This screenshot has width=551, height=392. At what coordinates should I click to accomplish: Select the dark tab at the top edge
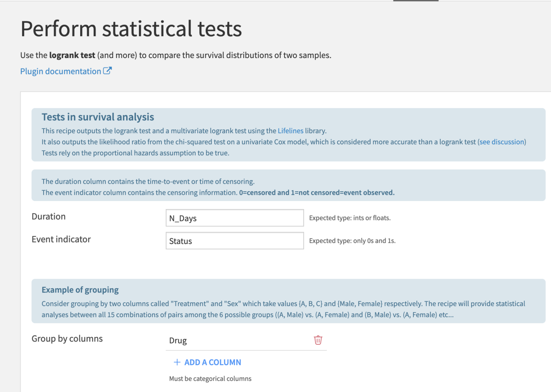tap(415, 1)
